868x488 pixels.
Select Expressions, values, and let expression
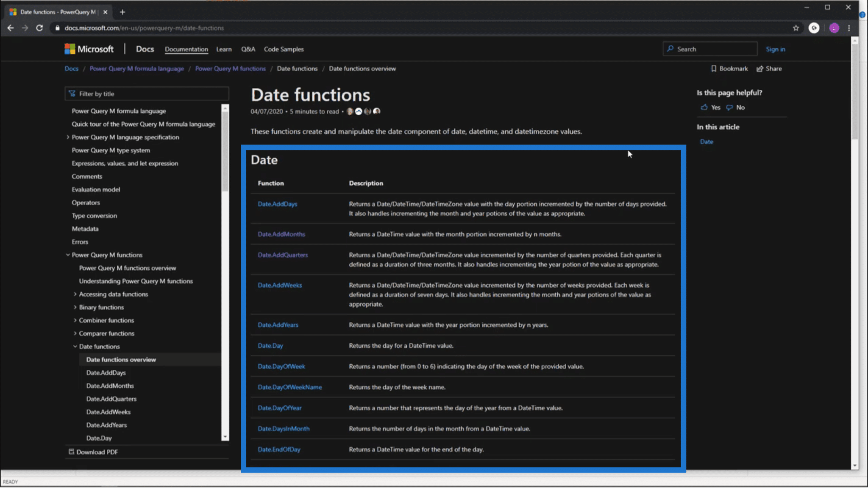[x=125, y=164]
